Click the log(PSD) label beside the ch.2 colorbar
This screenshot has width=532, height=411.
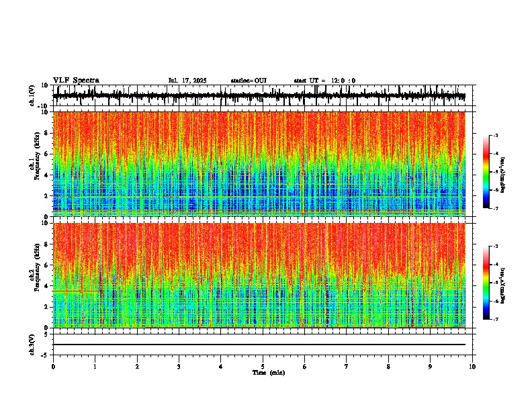503,285
